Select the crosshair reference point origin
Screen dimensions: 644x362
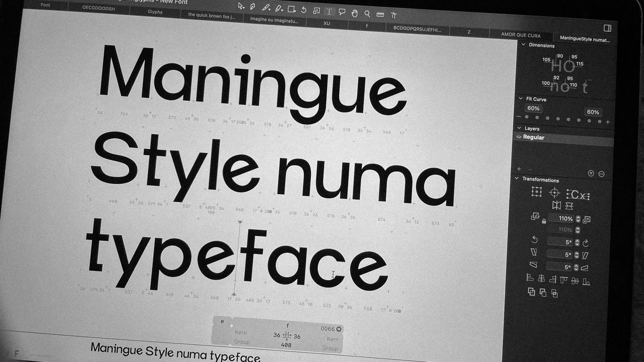click(554, 193)
